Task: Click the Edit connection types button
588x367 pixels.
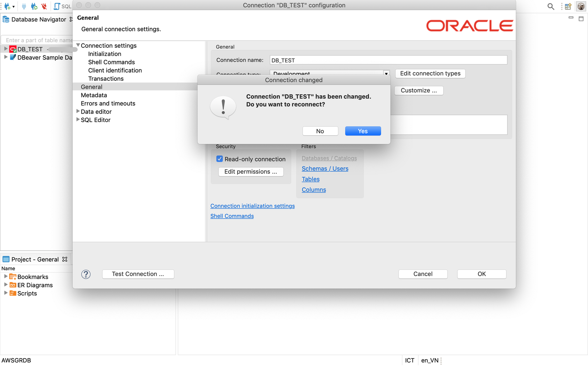Action: [x=430, y=73]
